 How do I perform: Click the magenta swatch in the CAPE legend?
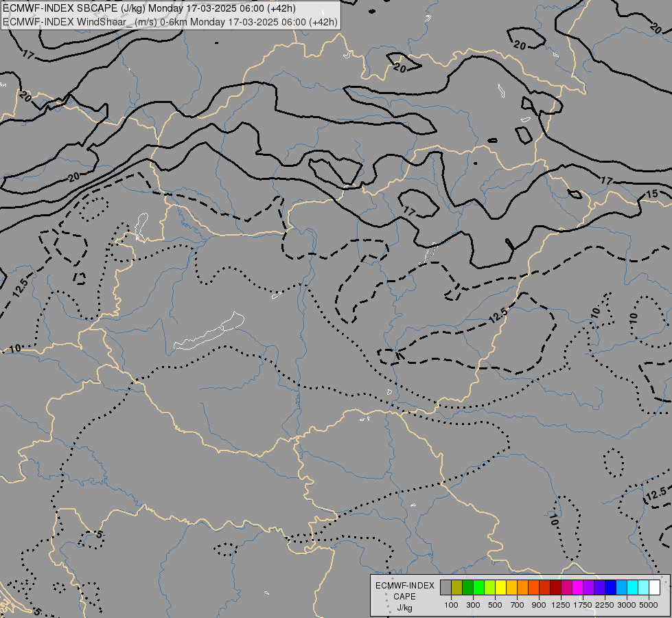(x=578, y=588)
